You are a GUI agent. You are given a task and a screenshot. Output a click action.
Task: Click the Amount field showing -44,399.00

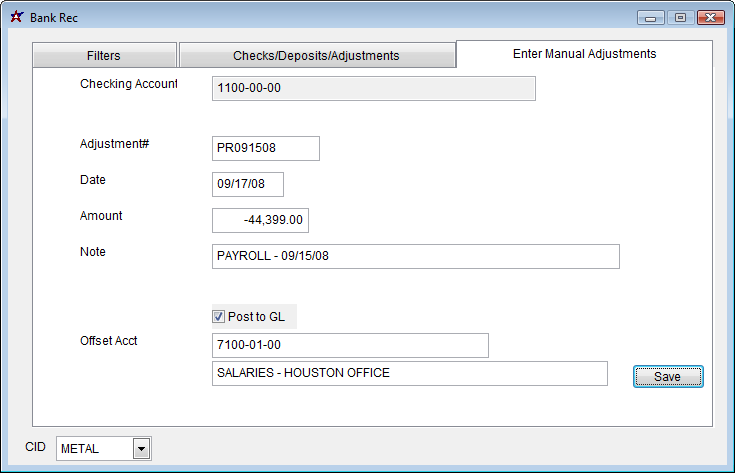pos(260,220)
